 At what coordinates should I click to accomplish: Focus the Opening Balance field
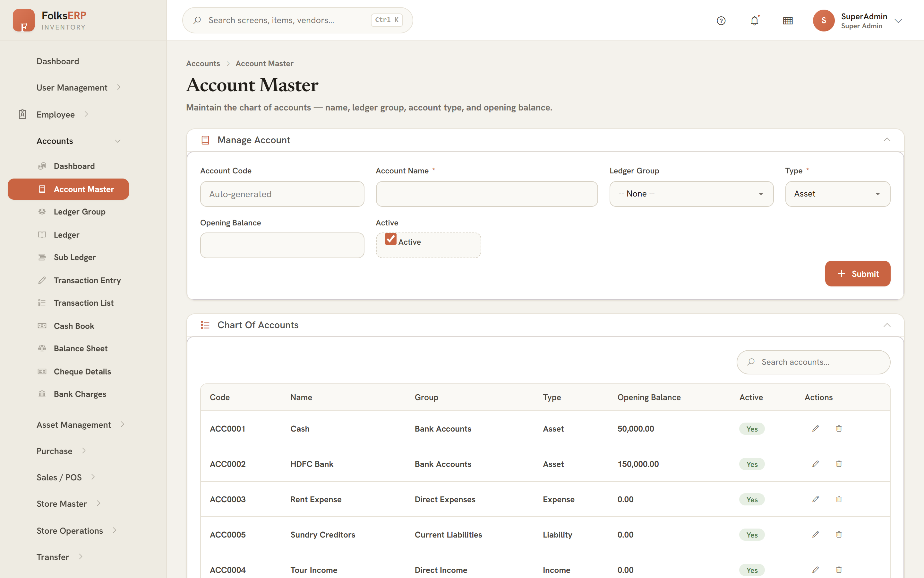click(x=282, y=245)
